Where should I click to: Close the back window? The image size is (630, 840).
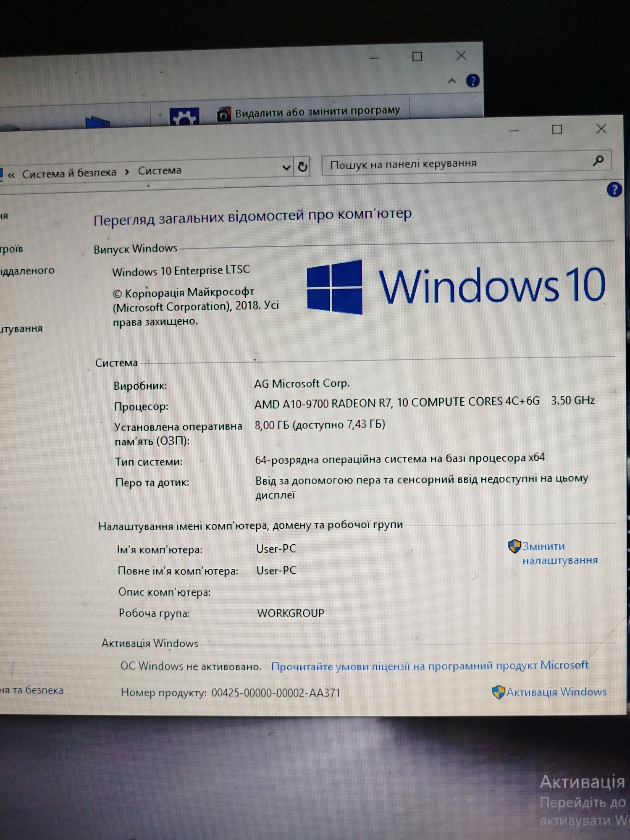pos(461,55)
